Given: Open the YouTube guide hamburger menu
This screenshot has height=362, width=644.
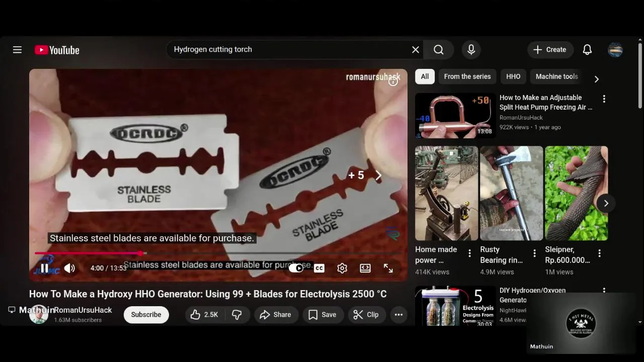Looking at the screenshot, I should coord(17,50).
